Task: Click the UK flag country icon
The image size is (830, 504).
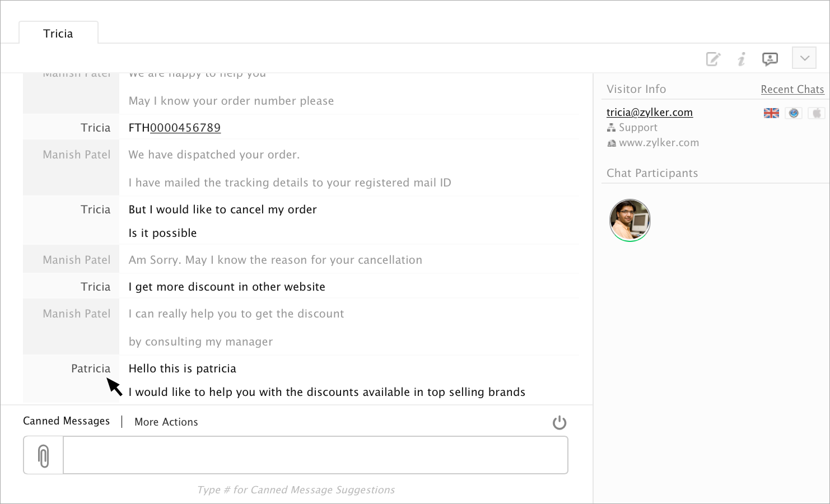Action: [x=771, y=113]
